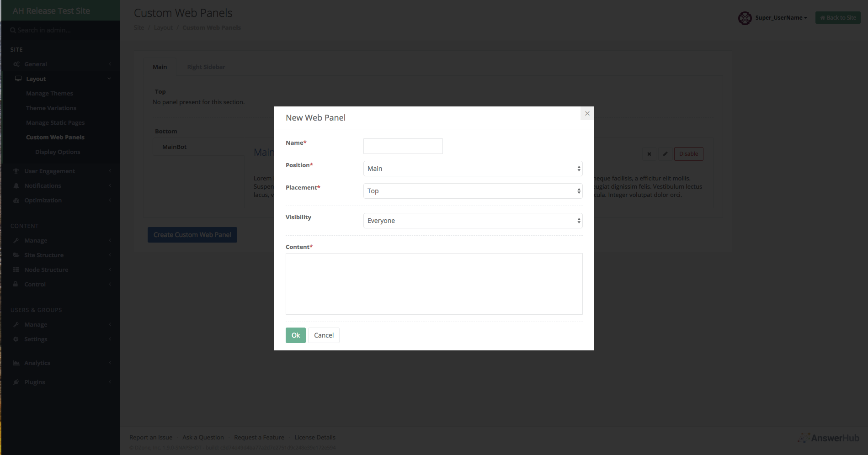Open Display Options in sidebar

click(x=58, y=152)
